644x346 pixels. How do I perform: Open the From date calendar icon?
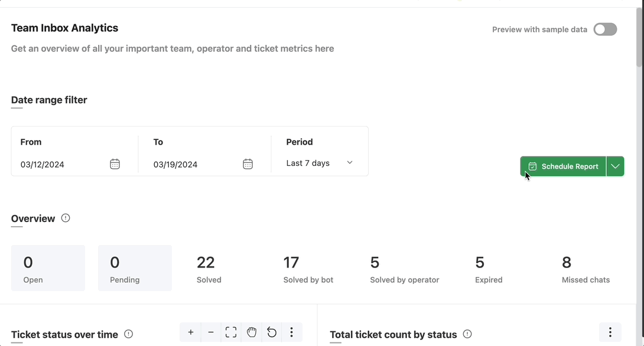tap(115, 164)
